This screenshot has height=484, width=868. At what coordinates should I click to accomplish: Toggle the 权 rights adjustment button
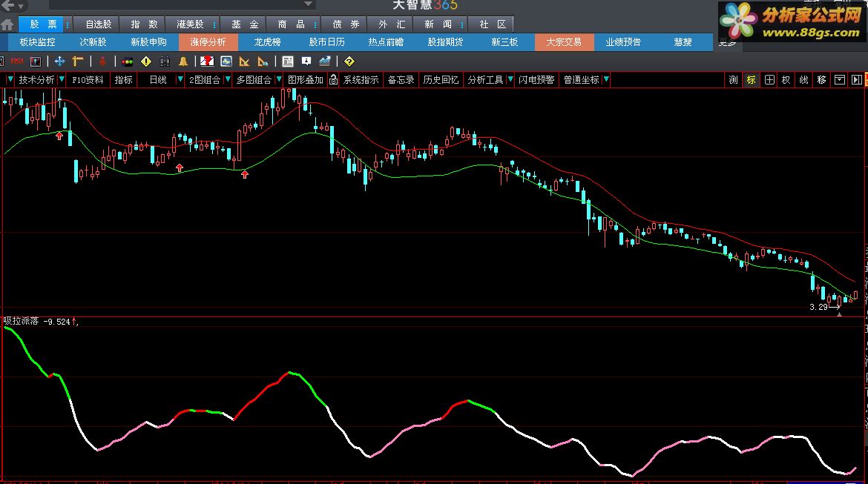coord(786,80)
